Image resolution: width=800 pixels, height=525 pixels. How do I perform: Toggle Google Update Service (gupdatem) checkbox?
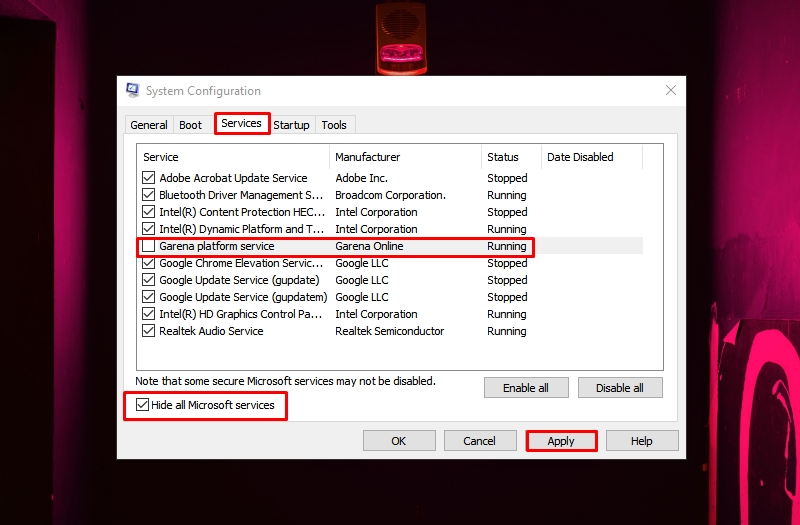(x=148, y=297)
